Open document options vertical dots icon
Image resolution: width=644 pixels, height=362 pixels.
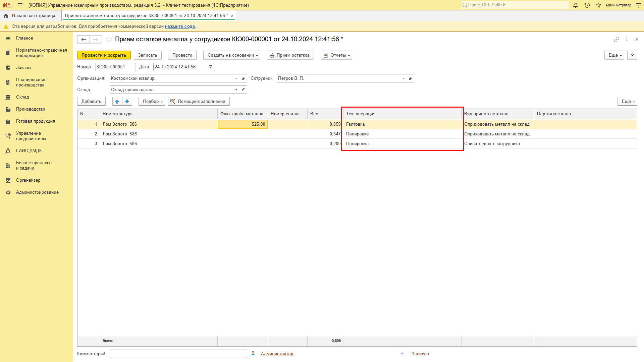(627, 39)
